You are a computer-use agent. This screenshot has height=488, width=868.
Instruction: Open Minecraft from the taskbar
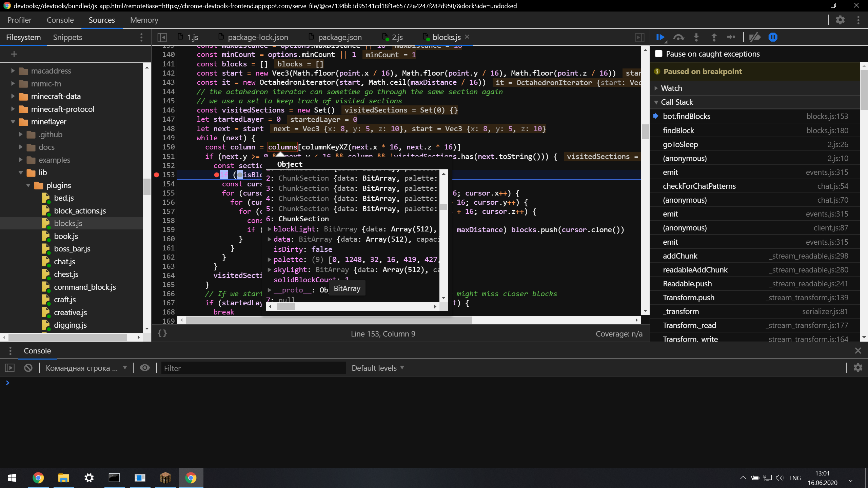coord(165,477)
